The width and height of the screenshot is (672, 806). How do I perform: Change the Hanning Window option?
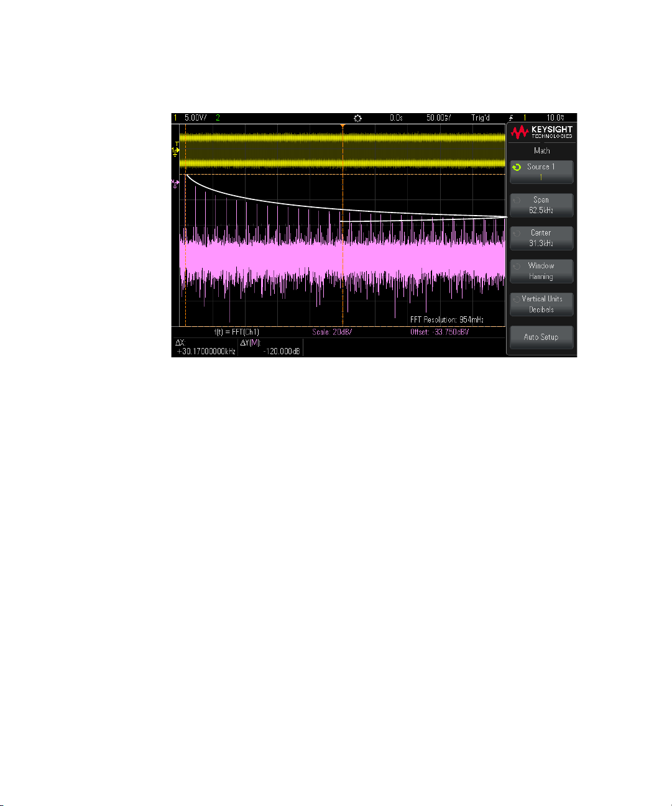click(x=541, y=271)
